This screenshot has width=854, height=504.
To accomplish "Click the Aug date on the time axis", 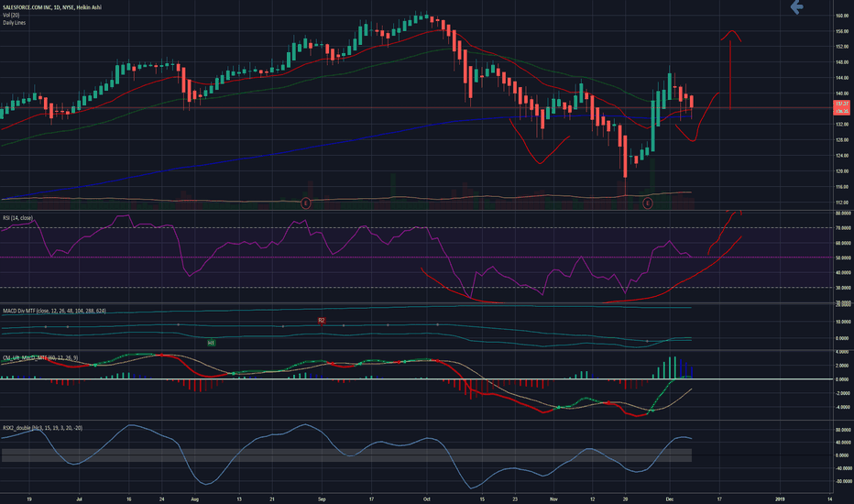I will click(x=195, y=499).
